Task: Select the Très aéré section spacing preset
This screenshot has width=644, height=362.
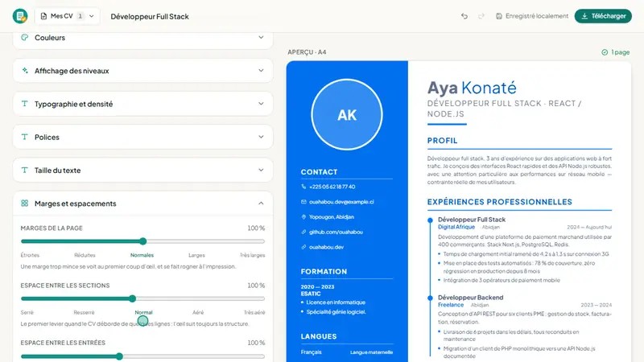Action: 254,313
